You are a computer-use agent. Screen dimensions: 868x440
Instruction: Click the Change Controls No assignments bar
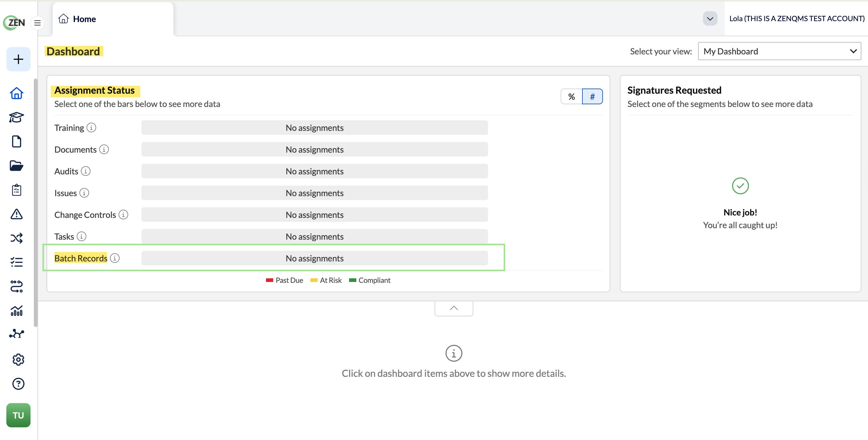[314, 215]
